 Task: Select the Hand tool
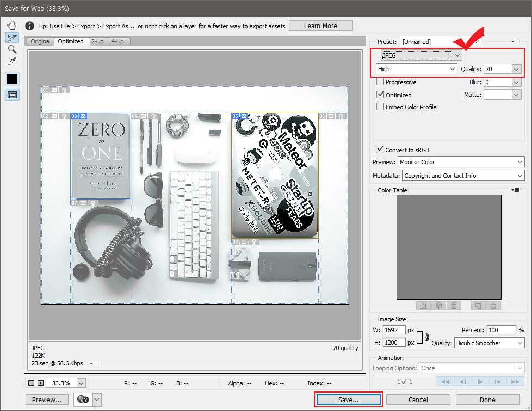pyautogui.click(x=12, y=26)
